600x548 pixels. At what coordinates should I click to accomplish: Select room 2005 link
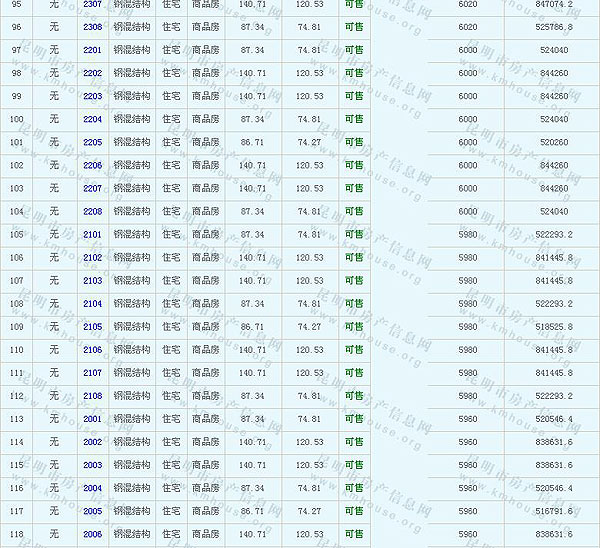(x=92, y=511)
